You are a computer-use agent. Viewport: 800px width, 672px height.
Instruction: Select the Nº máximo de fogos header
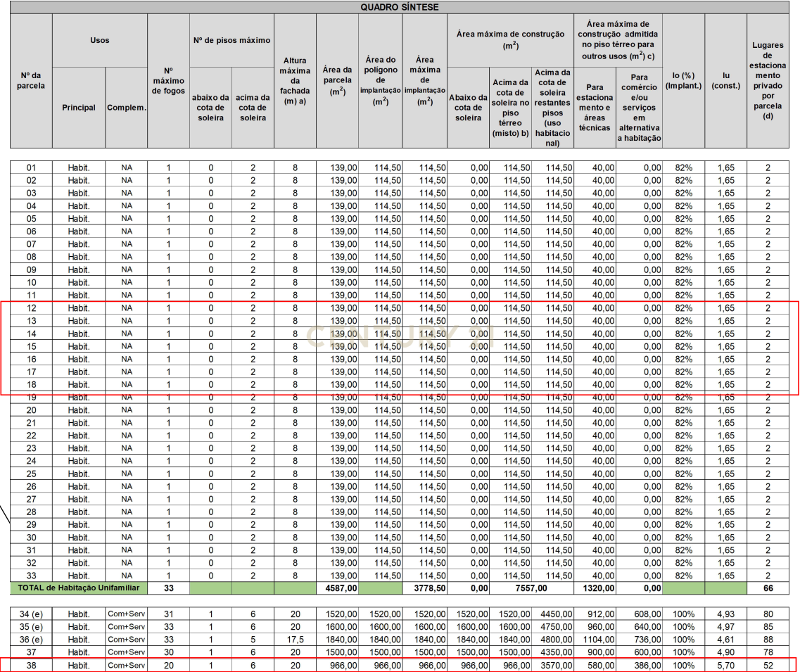[x=168, y=81]
